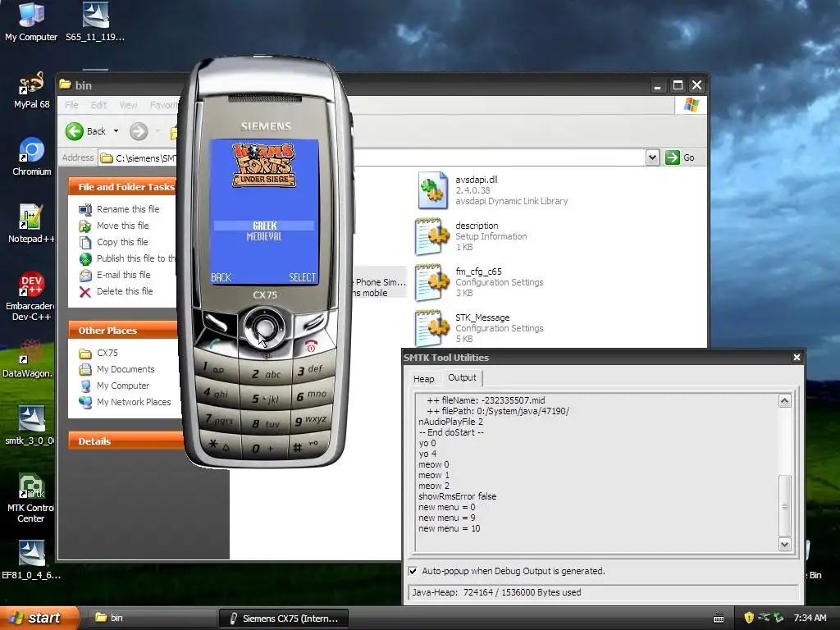This screenshot has width=840, height=630.
Task: Click Back button in bin window
Action: pos(85,131)
